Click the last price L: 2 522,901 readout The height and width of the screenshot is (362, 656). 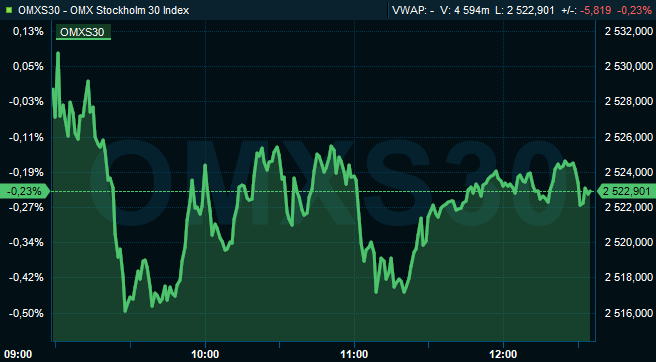[525, 10]
